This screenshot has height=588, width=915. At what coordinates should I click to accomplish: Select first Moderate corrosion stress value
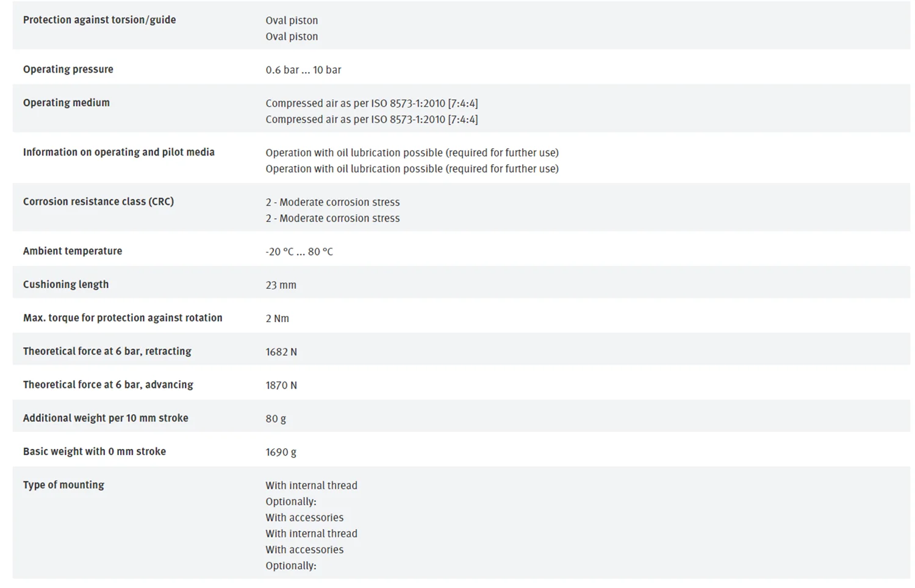tap(332, 202)
